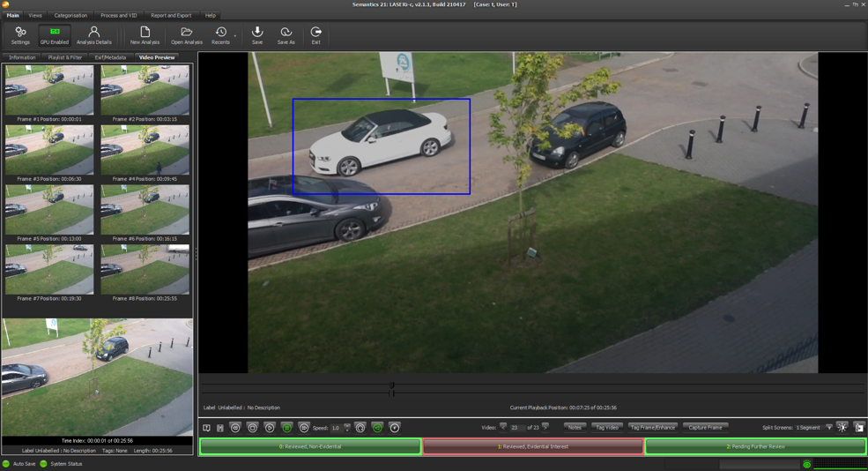This screenshot has height=471, width=868.
Task: Exit the application via Exit icon
Action: (315, 35)
